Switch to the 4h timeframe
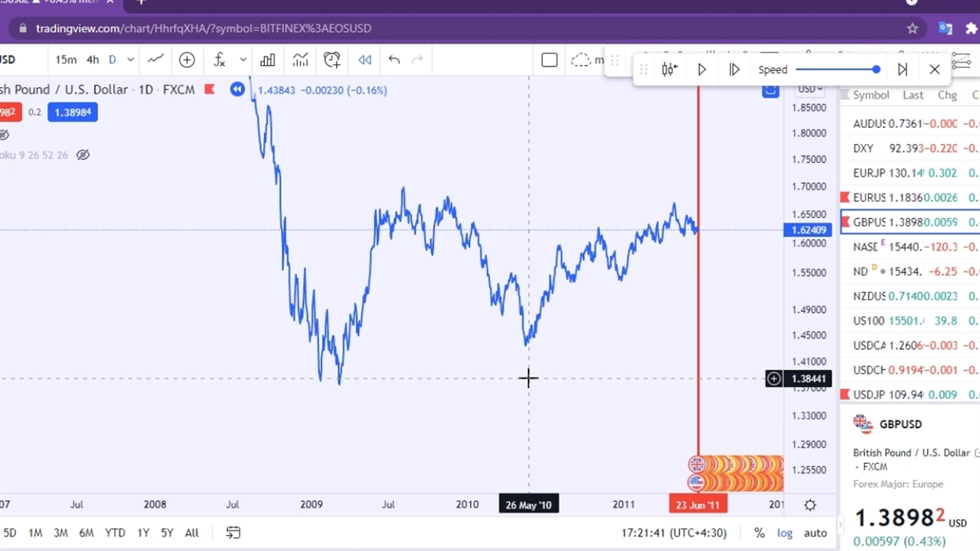The height and width of the screenshot is (551, 980). pyautogui.click(x=93, y=60)
